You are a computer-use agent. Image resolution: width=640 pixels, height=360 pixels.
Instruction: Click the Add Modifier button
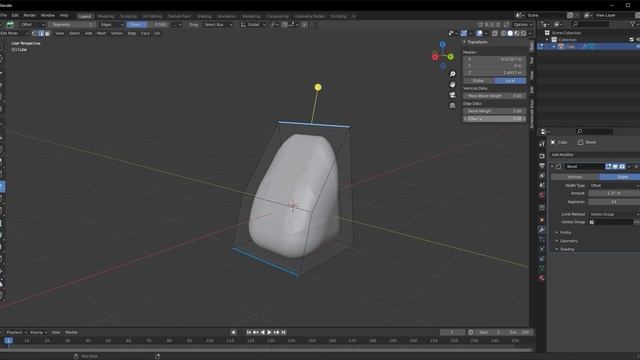point(594,155)
